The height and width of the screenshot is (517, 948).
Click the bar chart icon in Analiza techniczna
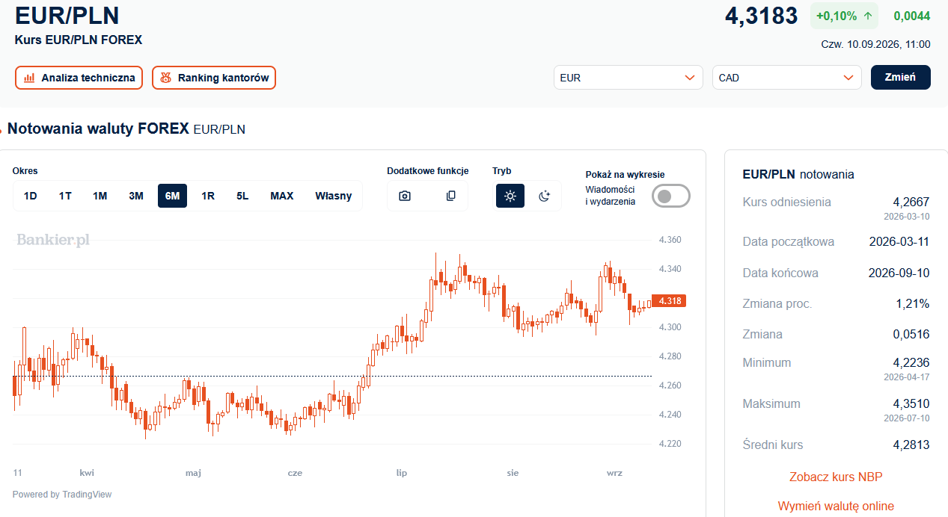pos(29,78)
